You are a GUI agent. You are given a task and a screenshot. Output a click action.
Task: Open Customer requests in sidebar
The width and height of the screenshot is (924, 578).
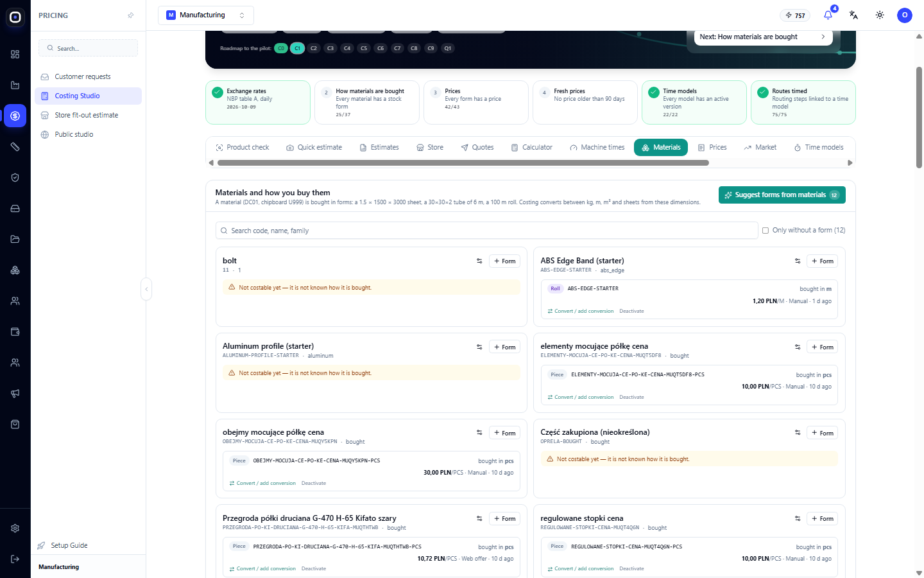point(88,76)
